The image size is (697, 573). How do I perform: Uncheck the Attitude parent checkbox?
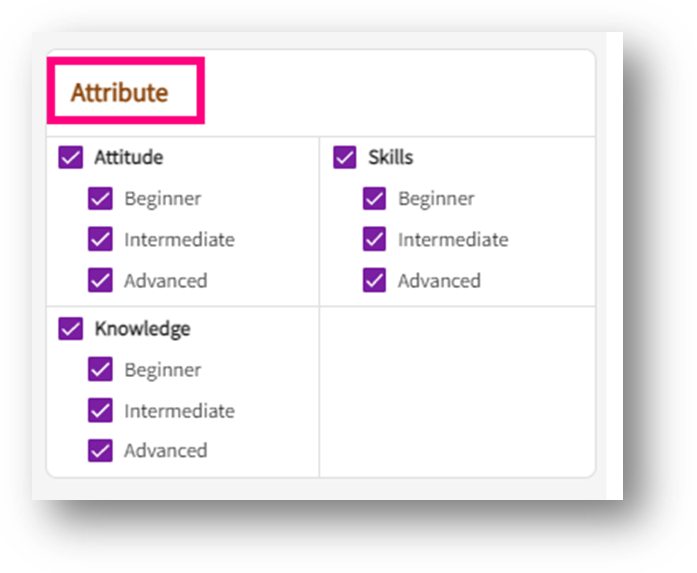[71, 158]
